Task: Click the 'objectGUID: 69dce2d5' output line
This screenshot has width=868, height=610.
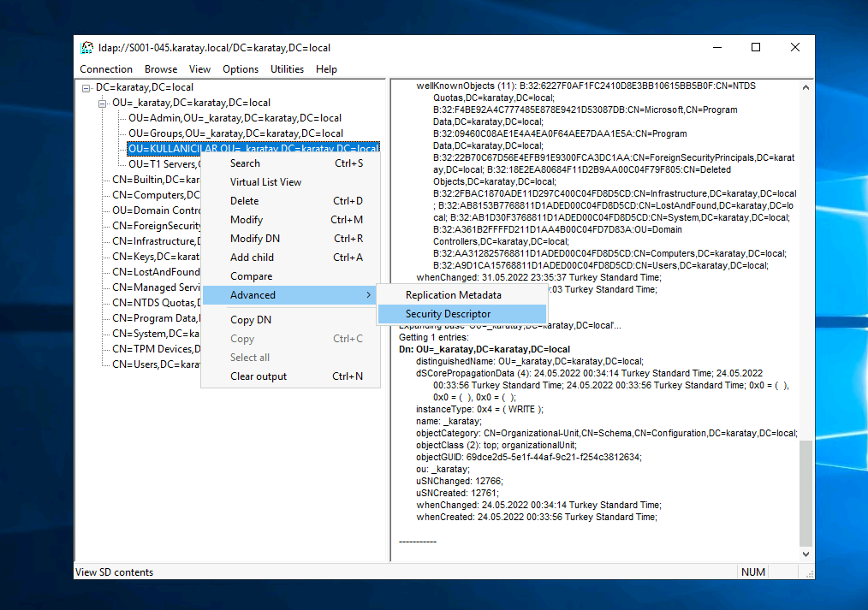Action: pos(529,458)
